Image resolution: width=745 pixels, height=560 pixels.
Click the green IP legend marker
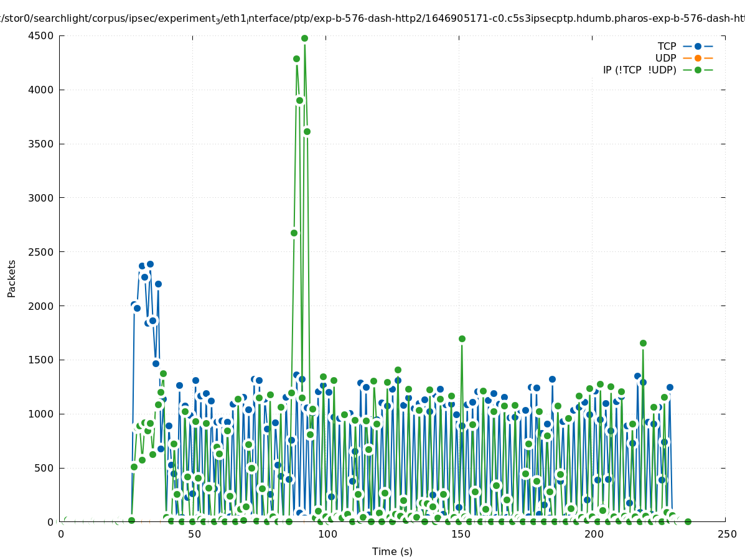pos(698,70)
